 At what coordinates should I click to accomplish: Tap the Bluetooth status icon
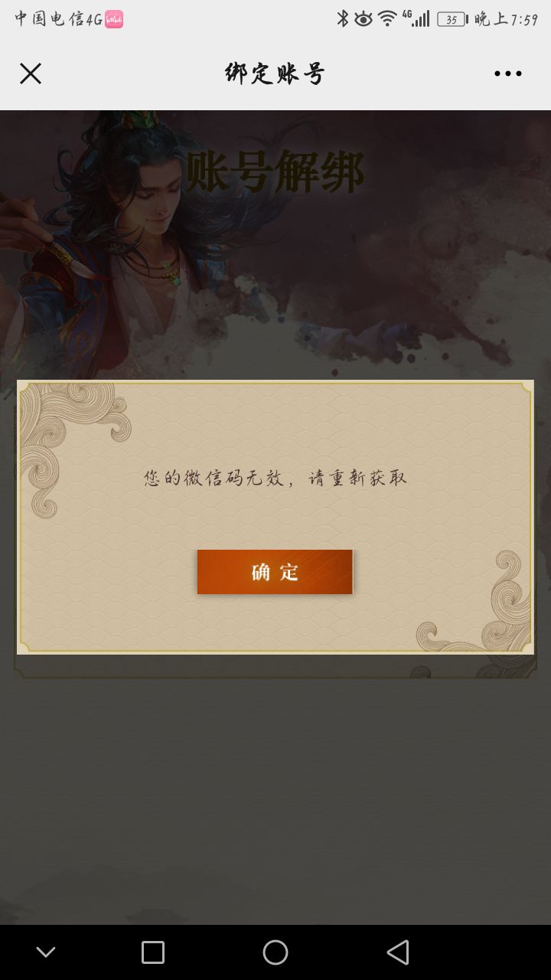[343, 18]
